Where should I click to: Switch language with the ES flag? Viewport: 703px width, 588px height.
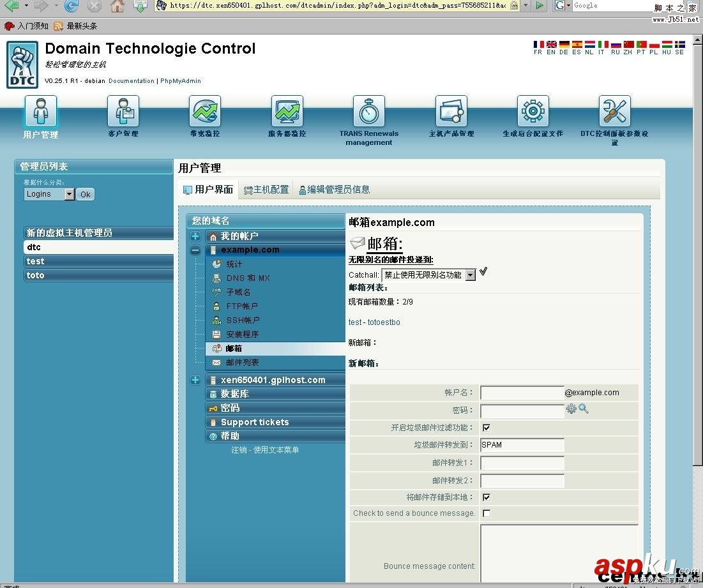pyautogui.click(x=577, y=44)
